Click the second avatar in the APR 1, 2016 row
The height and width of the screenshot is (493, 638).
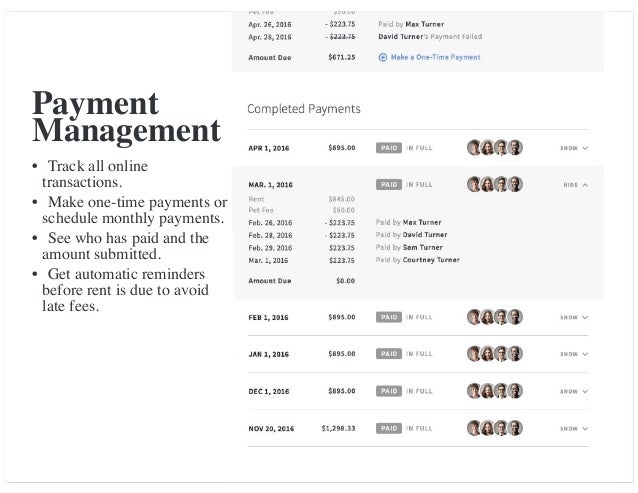[487, 148]
